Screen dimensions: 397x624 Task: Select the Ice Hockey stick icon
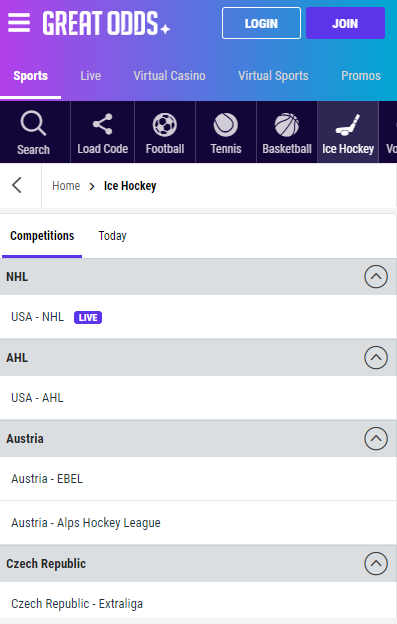click(x=348, y=125)
